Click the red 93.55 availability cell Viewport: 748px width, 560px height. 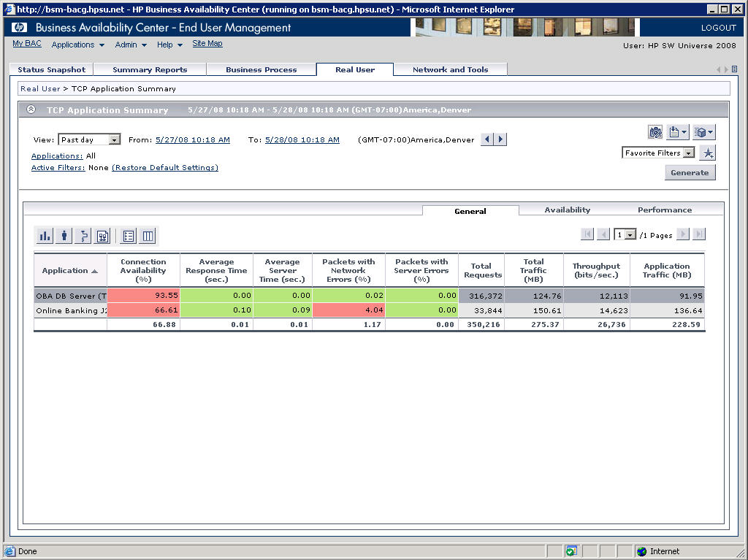click(x=144, y=296)
